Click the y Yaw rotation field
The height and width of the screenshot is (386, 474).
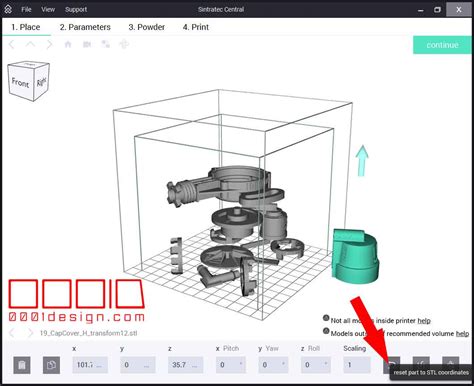tap(273, 365)
